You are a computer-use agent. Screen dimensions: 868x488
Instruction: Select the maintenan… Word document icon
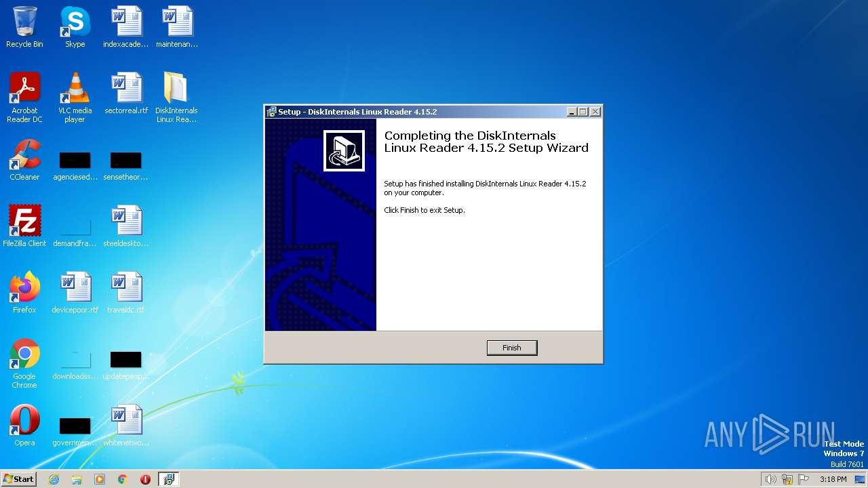point(177,27)
